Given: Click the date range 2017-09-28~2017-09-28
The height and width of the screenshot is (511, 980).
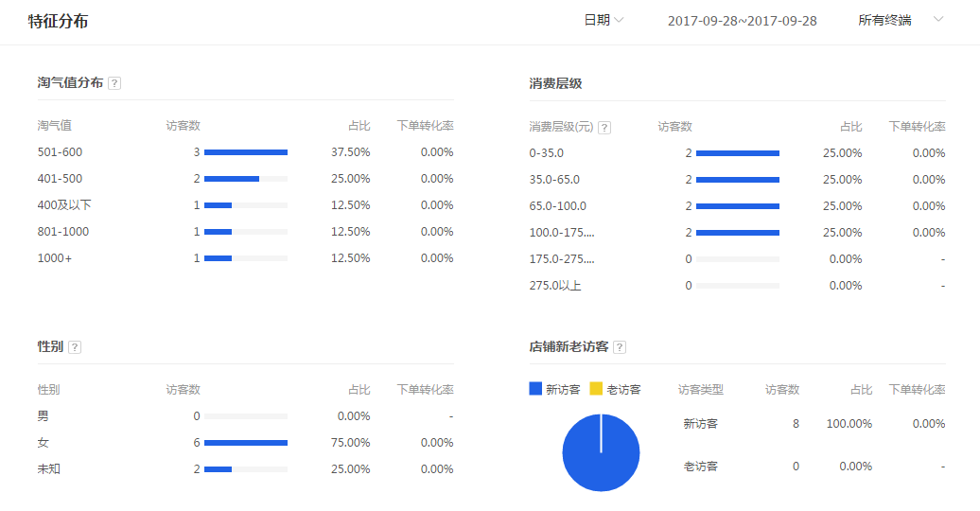Looking at the screenshot, I should pyautogui.click(x=742, y=21).
